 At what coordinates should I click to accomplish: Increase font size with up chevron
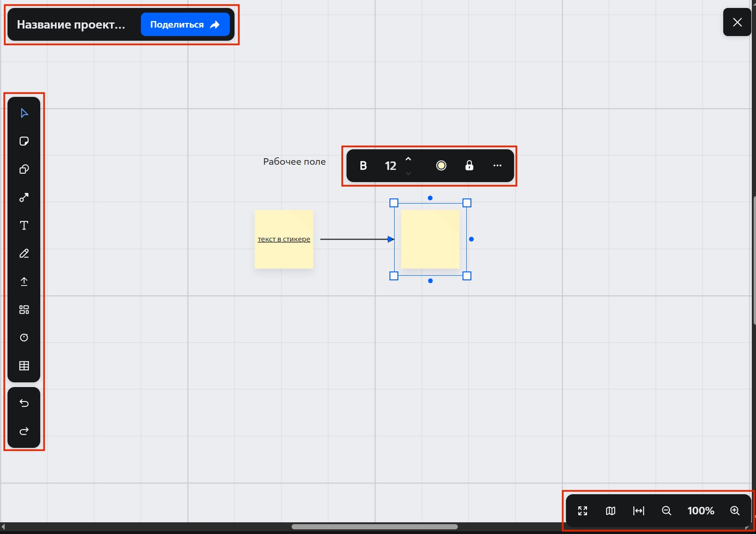(x=408, y=159)
